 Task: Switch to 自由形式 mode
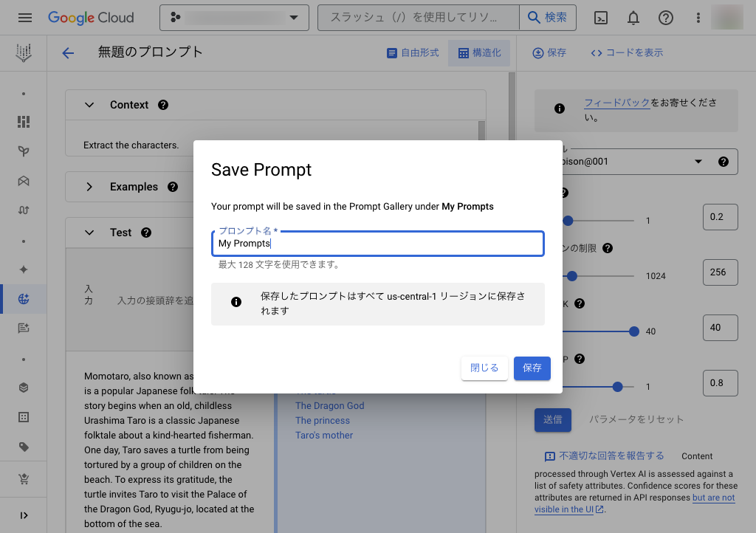pyautogui.click(x=413, y=53)
